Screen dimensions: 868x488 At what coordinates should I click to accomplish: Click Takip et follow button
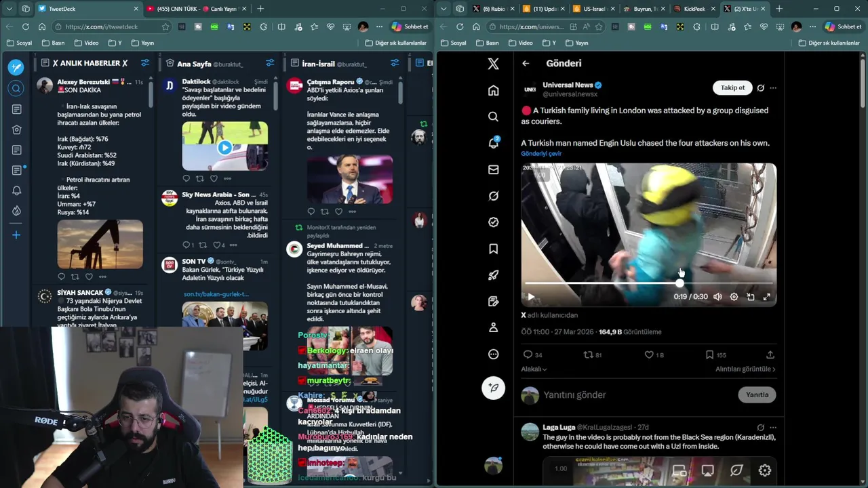pos(732,87)
